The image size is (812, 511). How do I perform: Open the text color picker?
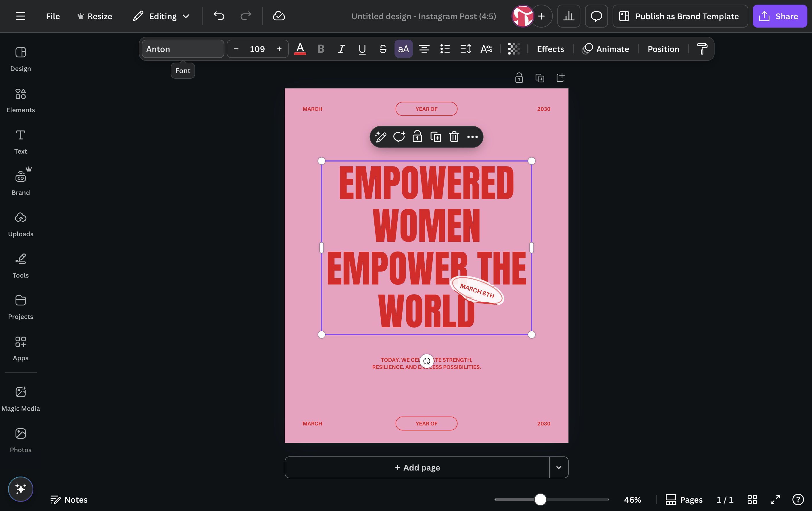click(x=300, y=49)
